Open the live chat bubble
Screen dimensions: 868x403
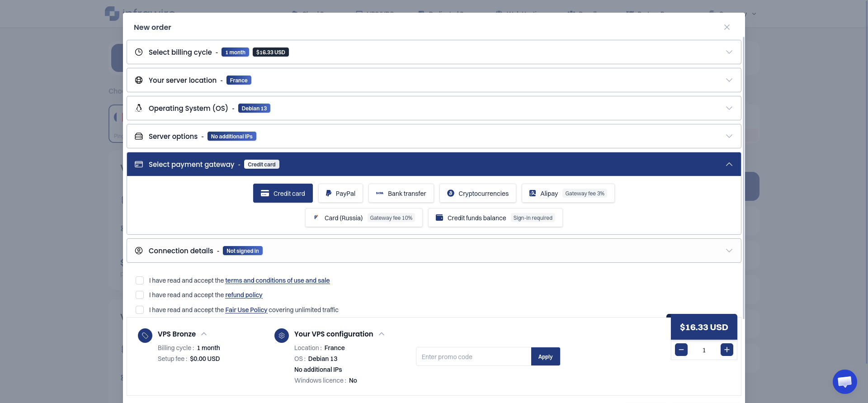pos(844,382)
